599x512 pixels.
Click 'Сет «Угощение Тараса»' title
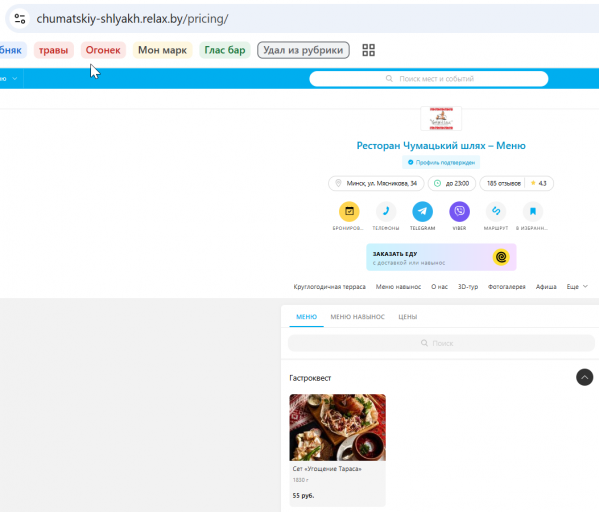tap(327, 469)
